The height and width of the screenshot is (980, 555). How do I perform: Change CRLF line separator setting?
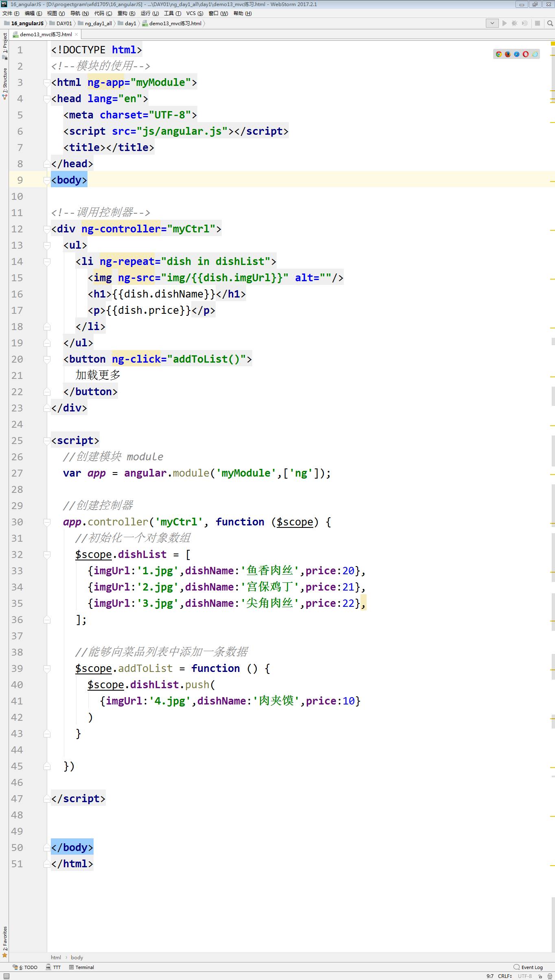click(x=505, y=976)
